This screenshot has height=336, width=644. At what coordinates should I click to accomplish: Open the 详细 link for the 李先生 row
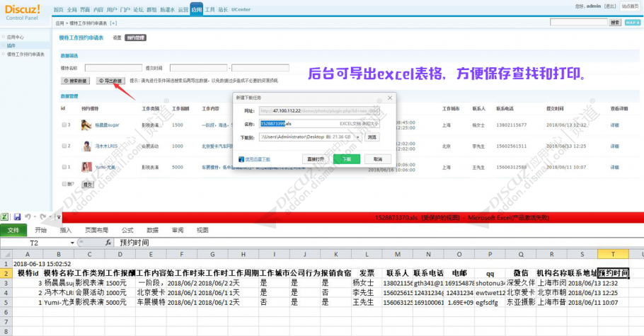[614, 146]
